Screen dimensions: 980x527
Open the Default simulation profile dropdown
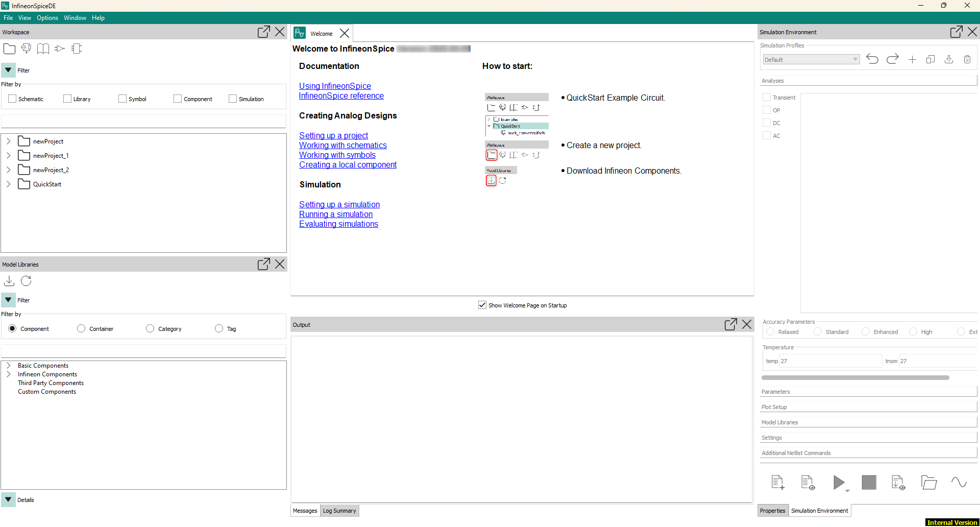pos(811,60)
